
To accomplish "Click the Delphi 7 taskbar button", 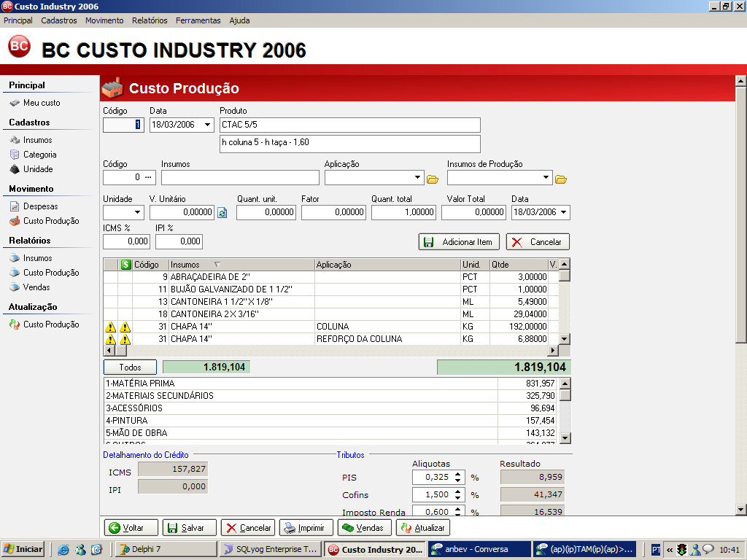I will pyautogui.click(x=166, y=549).
